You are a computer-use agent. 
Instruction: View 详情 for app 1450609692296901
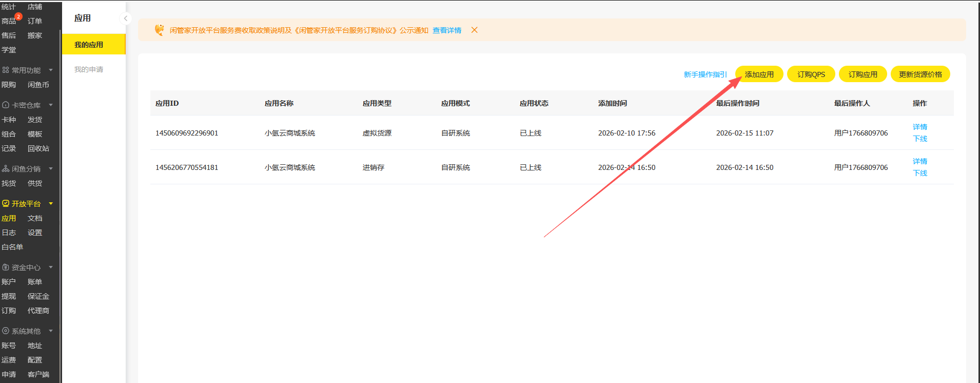pos(920,127)
